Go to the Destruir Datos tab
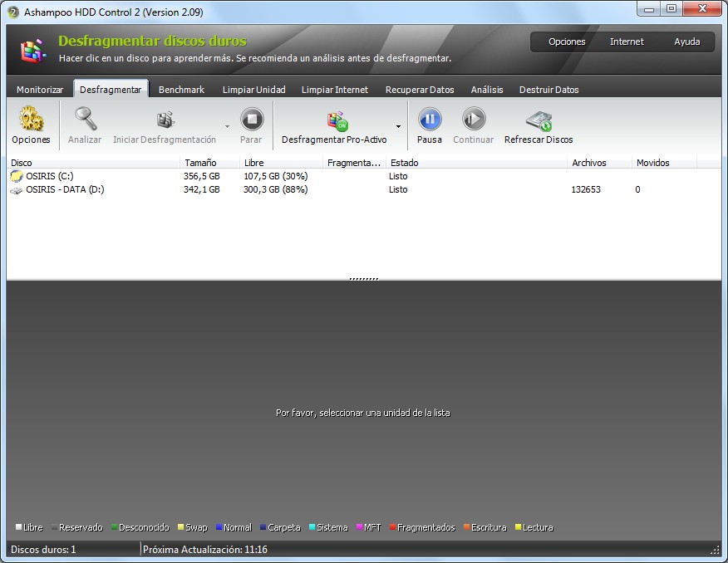The image size is (728, 563). [x=548, y=90]
